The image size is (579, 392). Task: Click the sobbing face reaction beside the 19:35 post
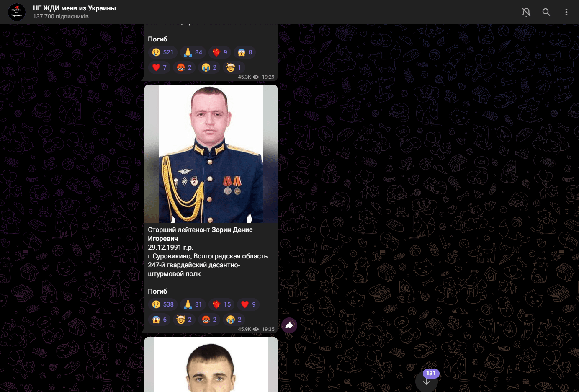pyautogui.click(x=234, y=320)
